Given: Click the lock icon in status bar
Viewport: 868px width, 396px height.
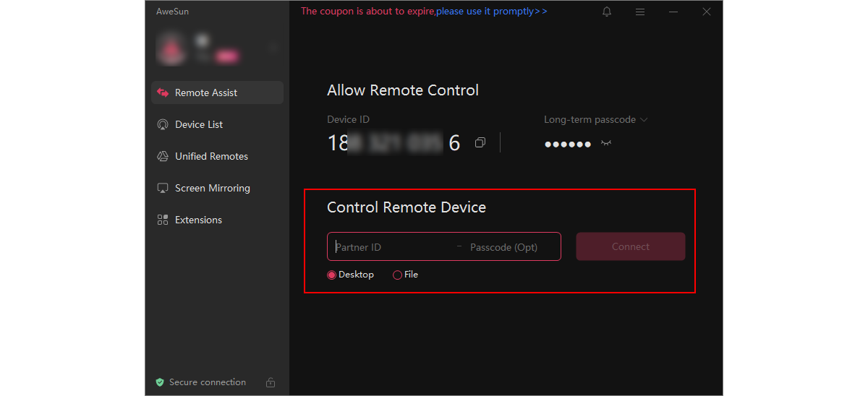Looking at the screenshot, I should (270, 382).
